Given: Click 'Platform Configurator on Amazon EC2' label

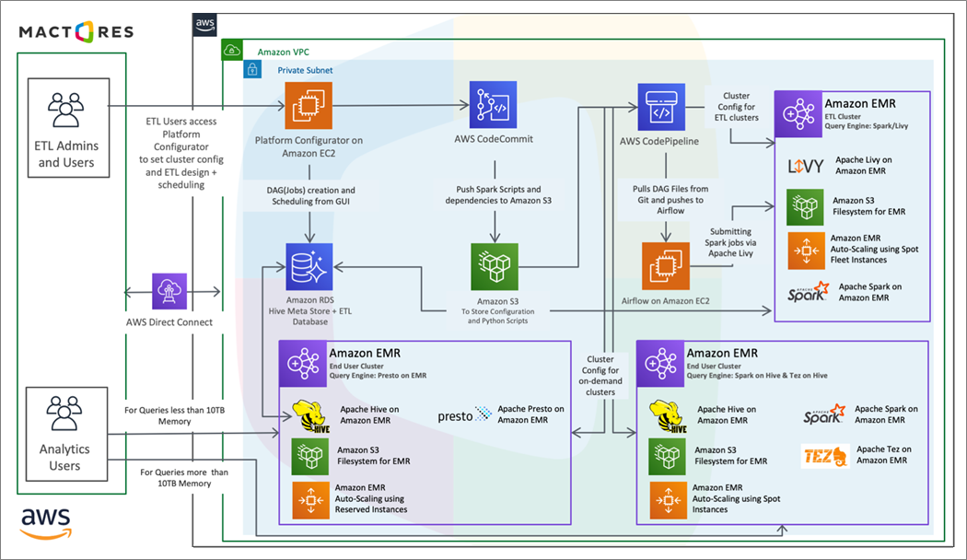Looking at the screenshot, I should click(309, 146).
